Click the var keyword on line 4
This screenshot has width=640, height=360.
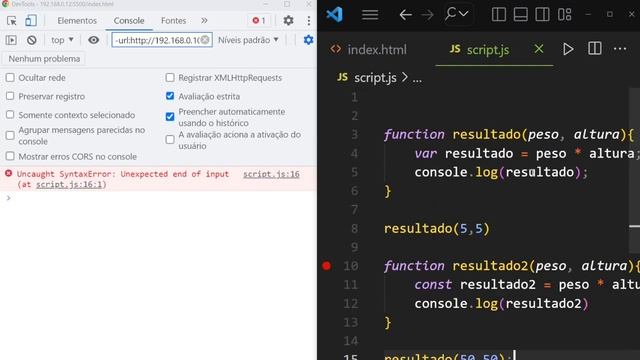425,153
